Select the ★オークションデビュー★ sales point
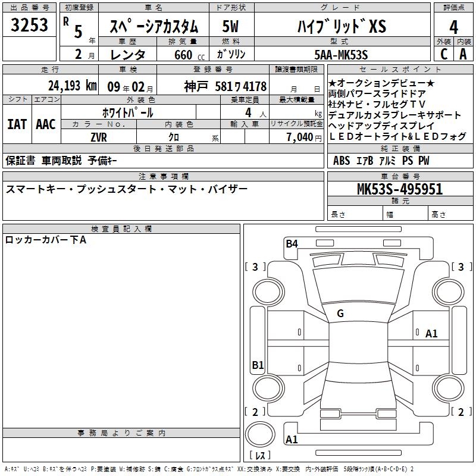The image size is (476, 476). (x=381, y=83)
